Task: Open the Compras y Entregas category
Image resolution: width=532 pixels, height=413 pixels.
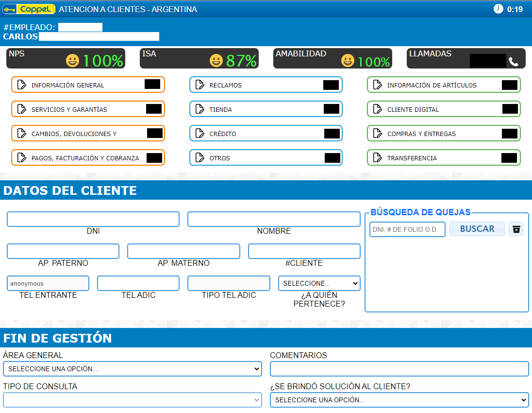Action: tap(444, 134)
